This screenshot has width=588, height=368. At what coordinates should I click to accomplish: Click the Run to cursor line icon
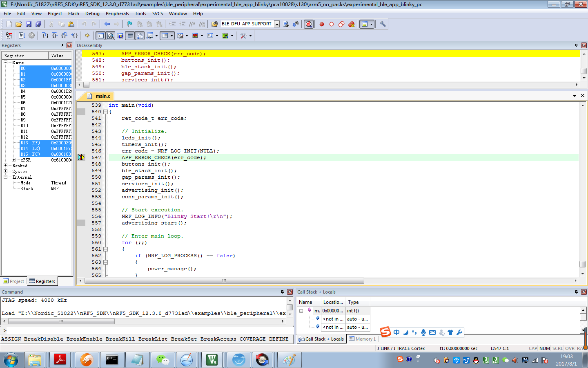pyautogui.click(x=74, y=36)
